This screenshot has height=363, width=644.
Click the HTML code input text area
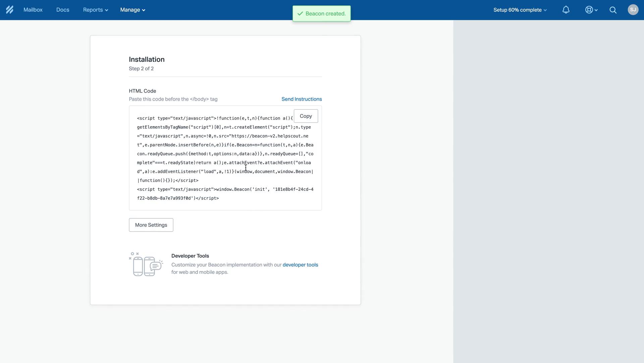(x=225, y=158)
